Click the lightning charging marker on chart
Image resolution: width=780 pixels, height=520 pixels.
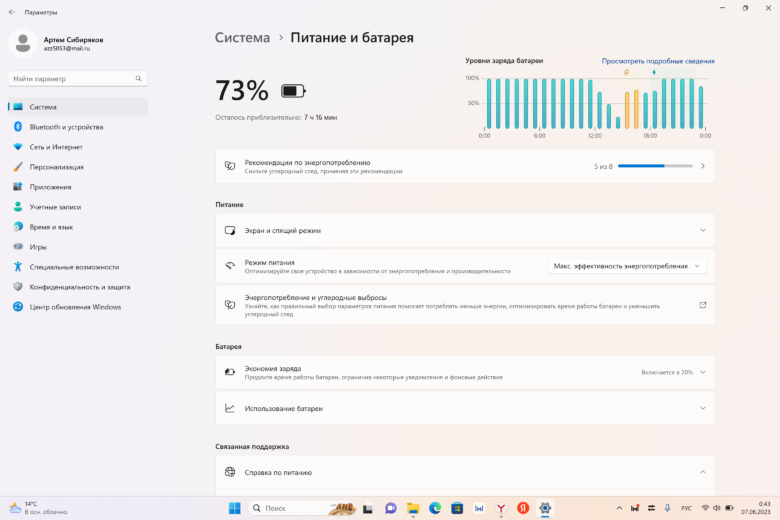point(654,72)
